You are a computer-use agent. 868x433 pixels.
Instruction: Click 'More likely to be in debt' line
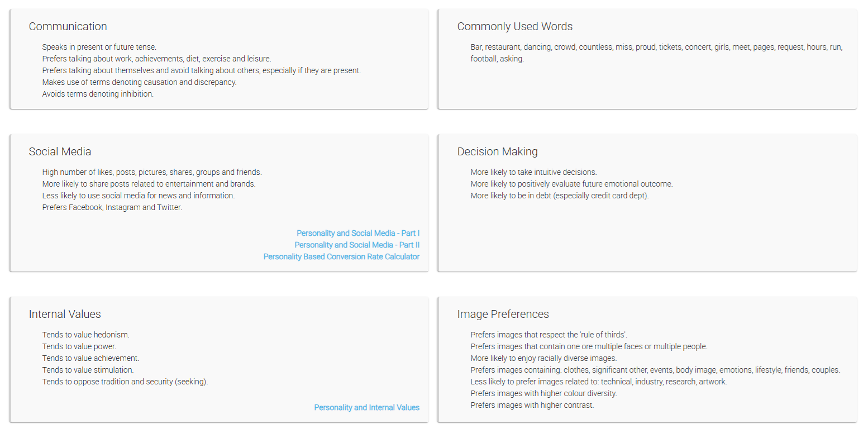(560, 196)
